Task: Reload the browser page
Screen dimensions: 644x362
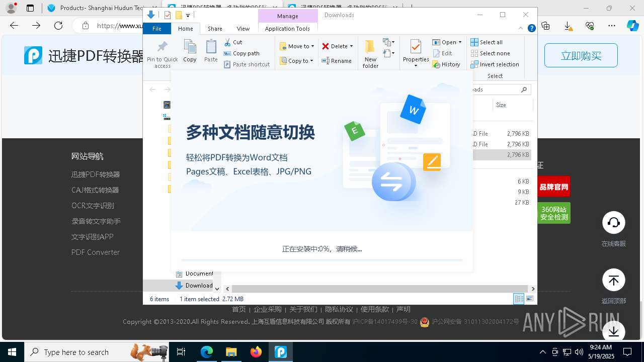Action: coord(58,26)
